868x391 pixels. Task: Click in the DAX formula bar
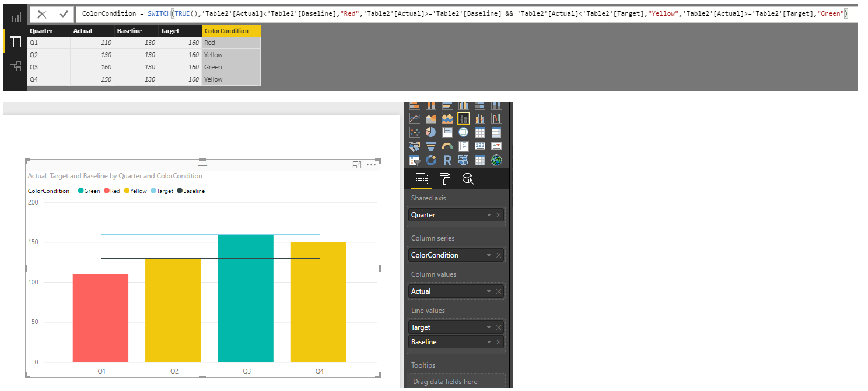tap(467, 13)
